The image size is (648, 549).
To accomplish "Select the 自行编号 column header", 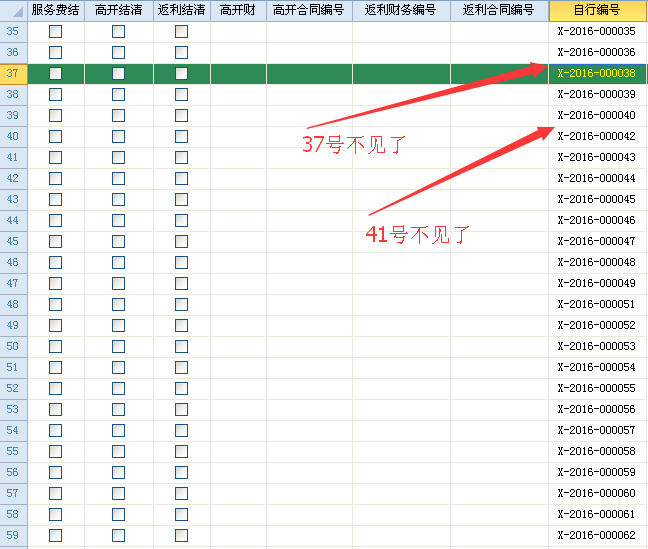I will pos(597,11).
